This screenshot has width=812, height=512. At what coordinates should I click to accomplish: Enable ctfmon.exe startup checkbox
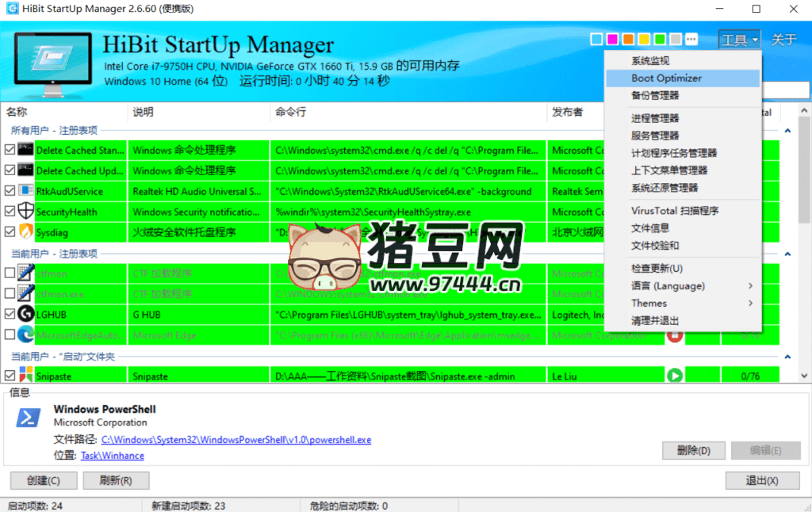tap(10, 293)
